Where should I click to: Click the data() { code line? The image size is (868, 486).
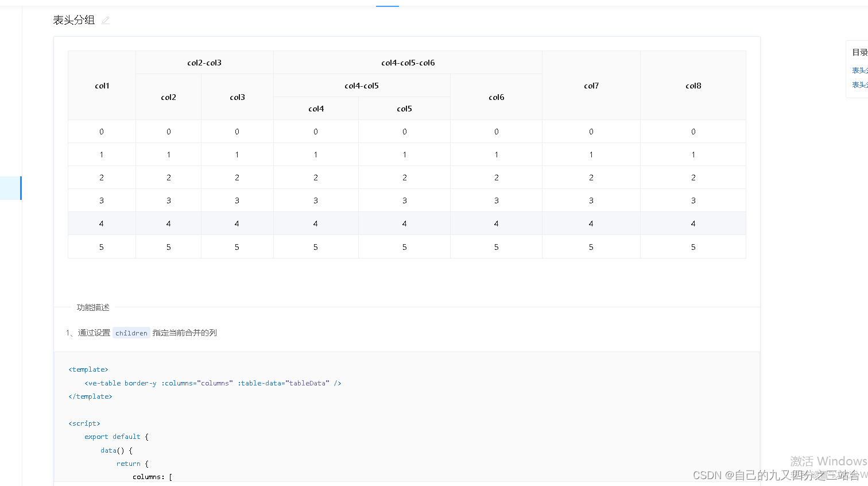pos(117,450)
